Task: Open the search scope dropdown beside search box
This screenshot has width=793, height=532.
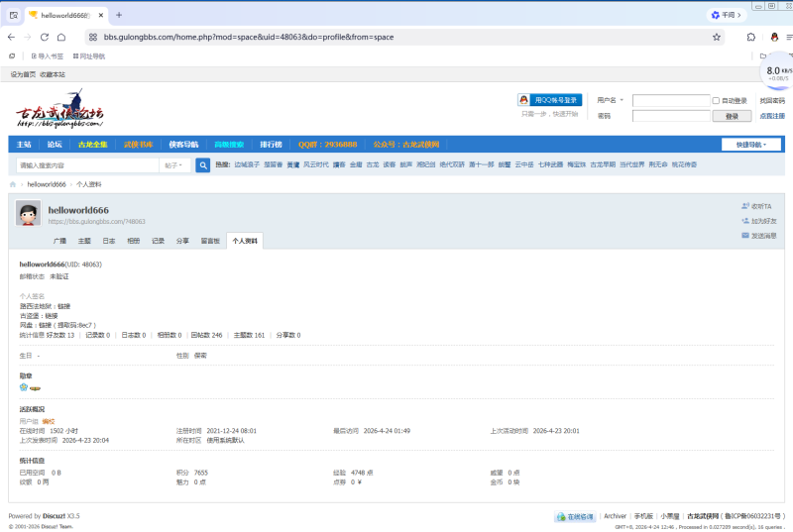Action: (174, 165)
